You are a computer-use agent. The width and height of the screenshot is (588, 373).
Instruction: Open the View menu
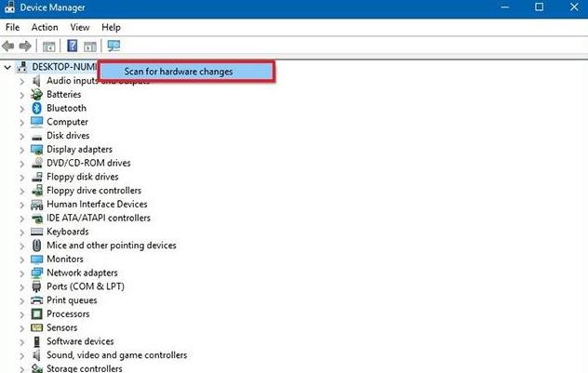tap(79, 27)
